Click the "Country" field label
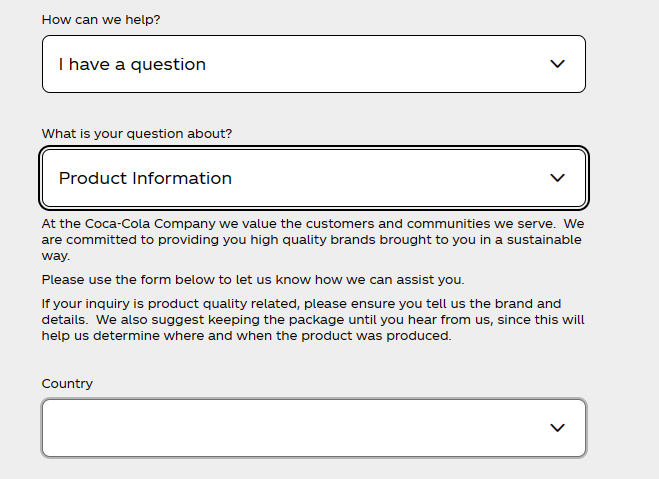Viewport: 659px width, 479px height. coord(67,384)
